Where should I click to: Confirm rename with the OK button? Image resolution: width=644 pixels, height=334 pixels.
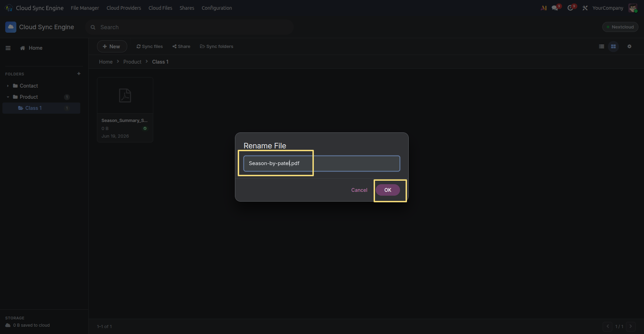pyautogui.click(x=388, y=190)
